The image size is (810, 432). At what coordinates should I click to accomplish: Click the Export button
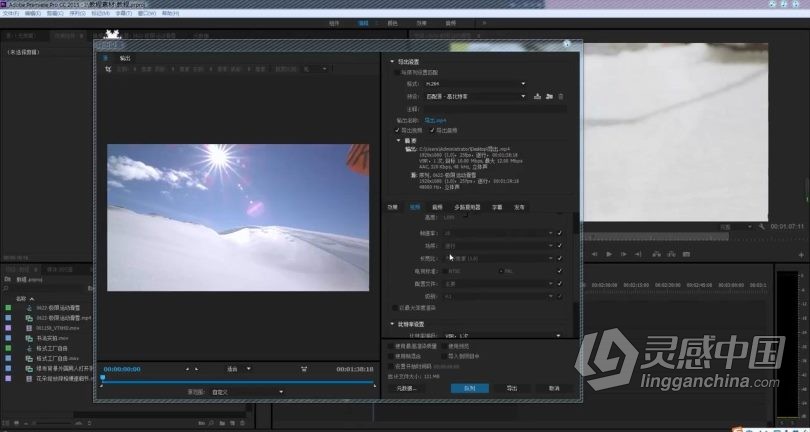pos(511,388)
